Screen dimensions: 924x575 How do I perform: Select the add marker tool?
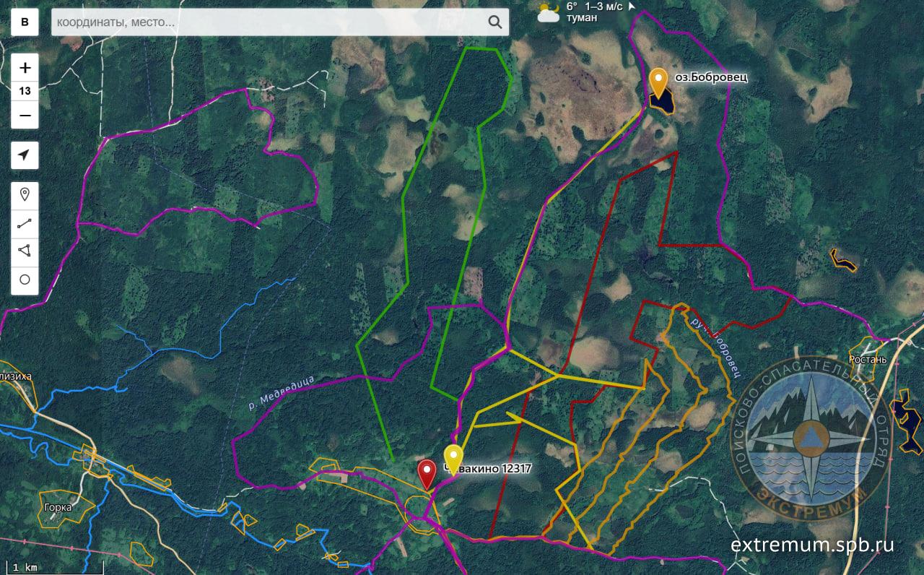point(25,194)
